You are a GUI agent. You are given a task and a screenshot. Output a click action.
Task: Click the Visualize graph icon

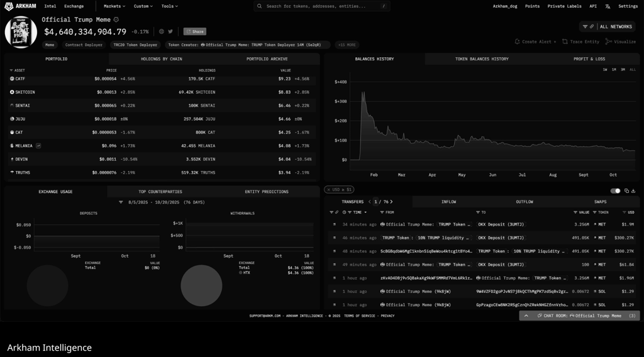[x=609, y=42]
